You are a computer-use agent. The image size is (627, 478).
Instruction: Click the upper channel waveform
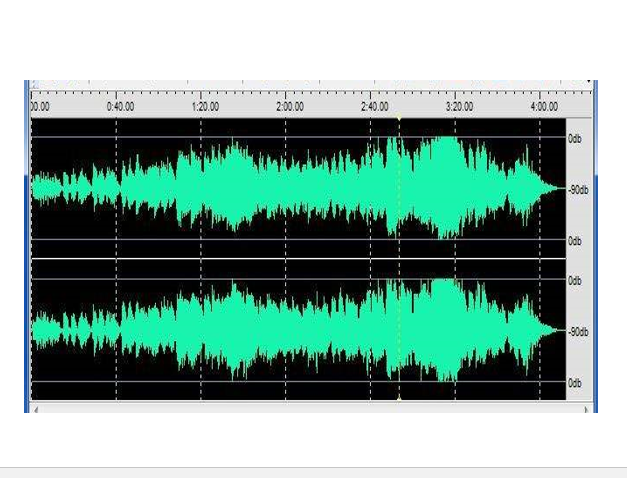pos(298,188)
